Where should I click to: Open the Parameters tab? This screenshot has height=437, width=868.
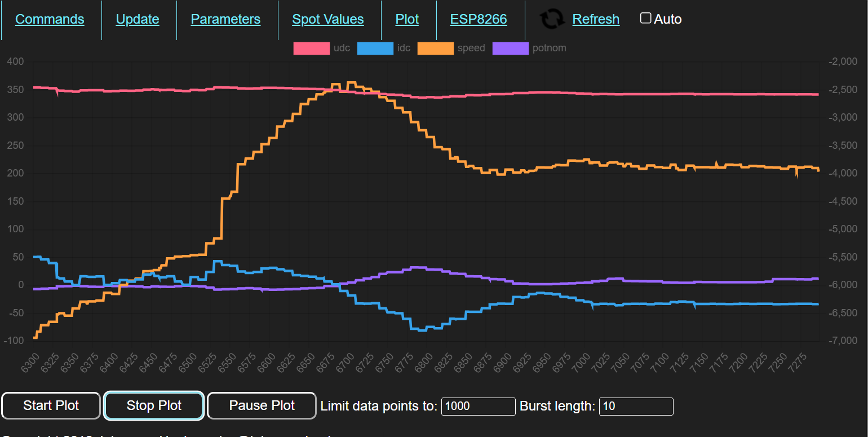(225, 19)
